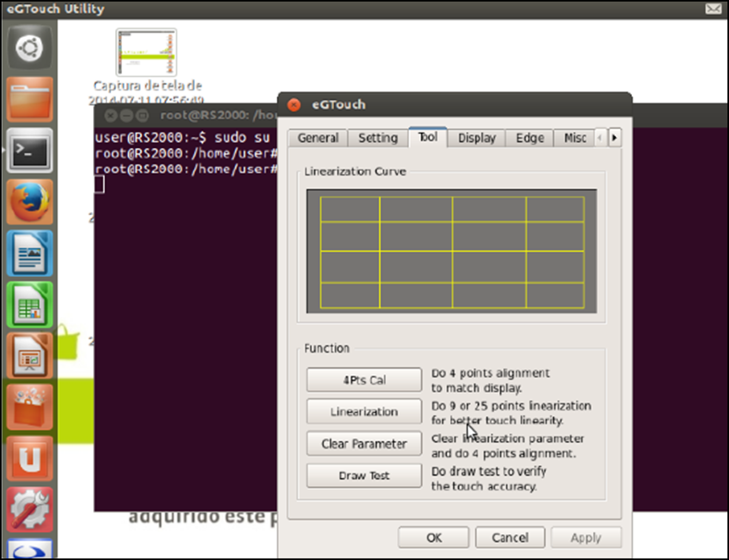The height and width of the screenshot is (560, 729).
Task: Select the Captura de tela desktop thumbnail
Action: tap(146, 52)
